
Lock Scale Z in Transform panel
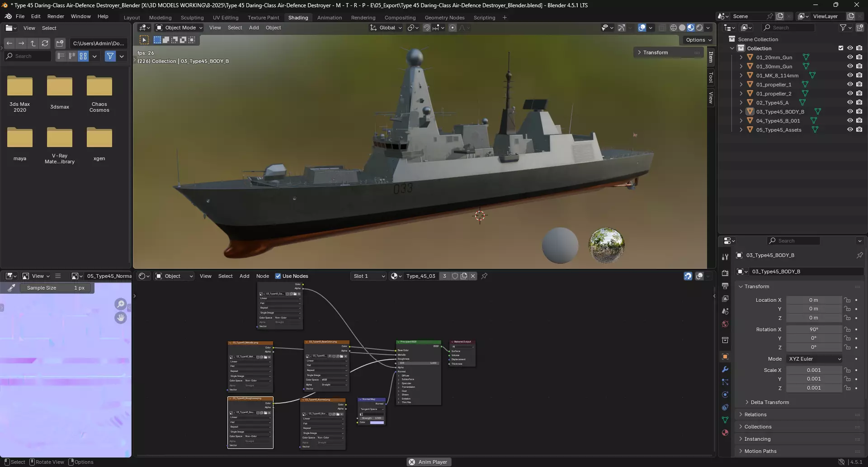coord(848,388)
